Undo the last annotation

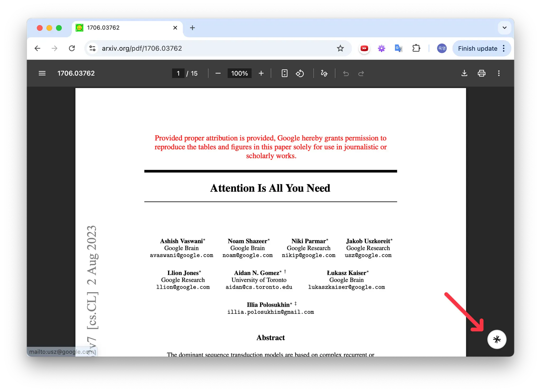tap(346, 73)
